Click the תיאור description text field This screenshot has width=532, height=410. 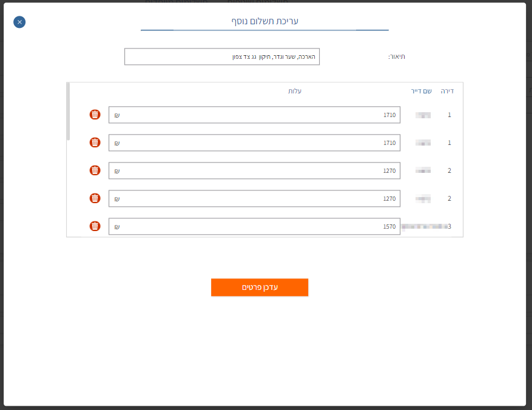coord(221,56)
